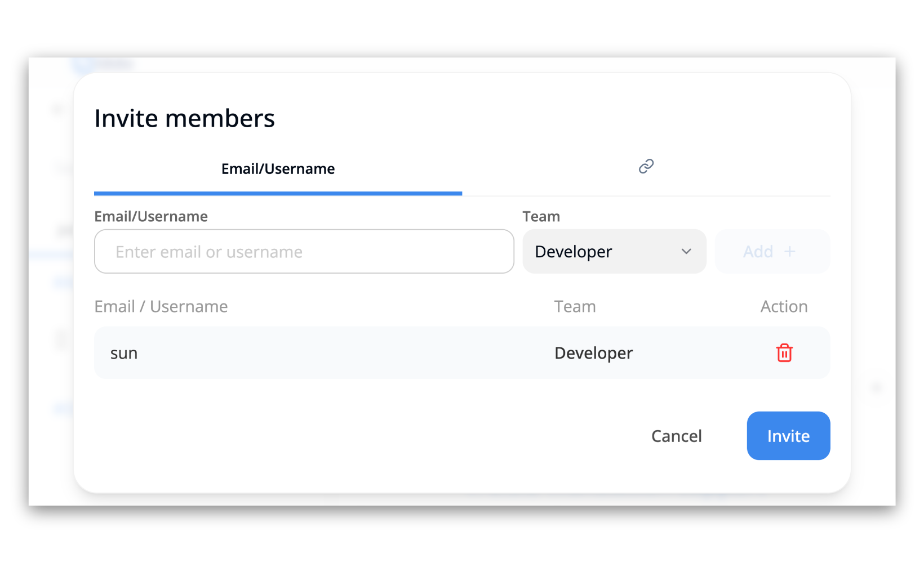
Task: Click the Invite members dialog title
Action: click(x=185, y=118)
